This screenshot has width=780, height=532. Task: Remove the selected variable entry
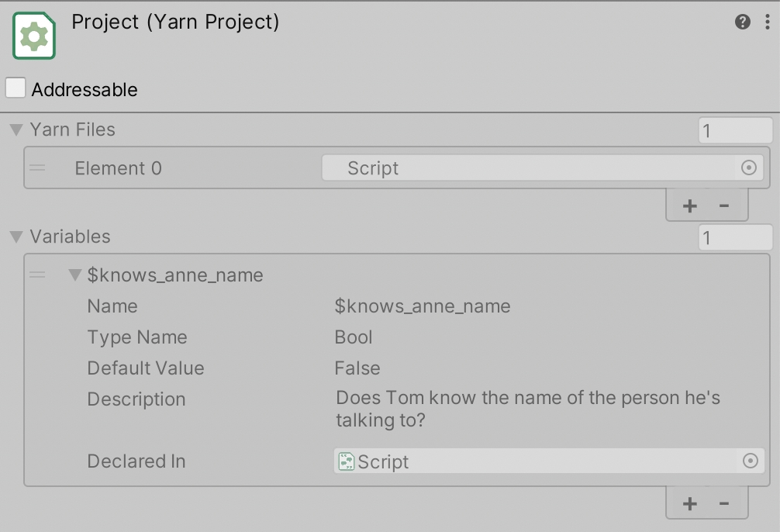[724, 503]
